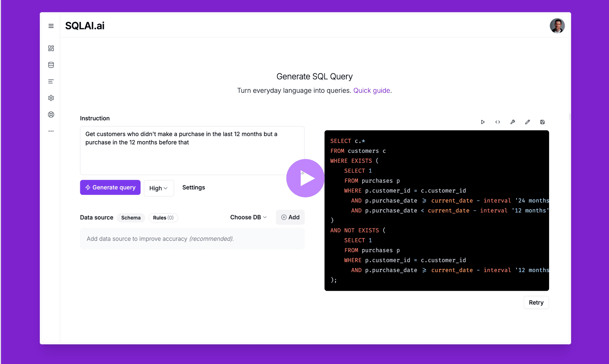The image size is (609, 364).
Task: Open the dashboard grid icon in sidebar
Action: pyautogui.click(x=51, y=48)
